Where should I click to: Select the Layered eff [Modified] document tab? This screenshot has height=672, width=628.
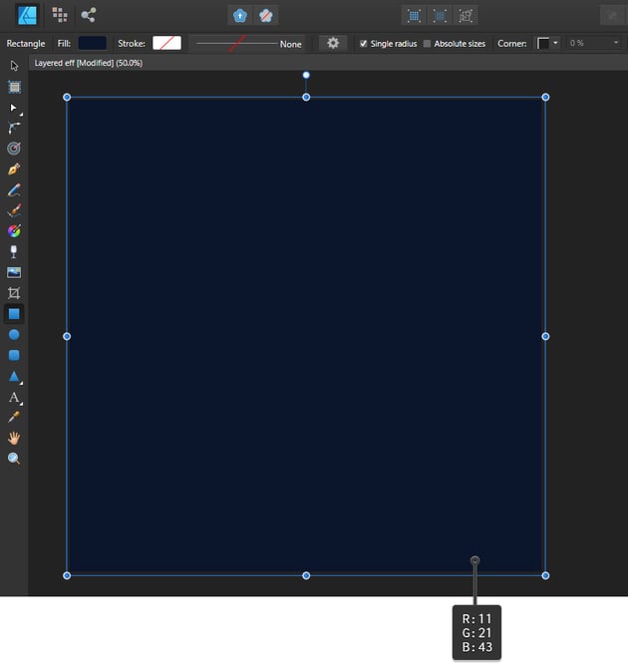click(89, 63)
